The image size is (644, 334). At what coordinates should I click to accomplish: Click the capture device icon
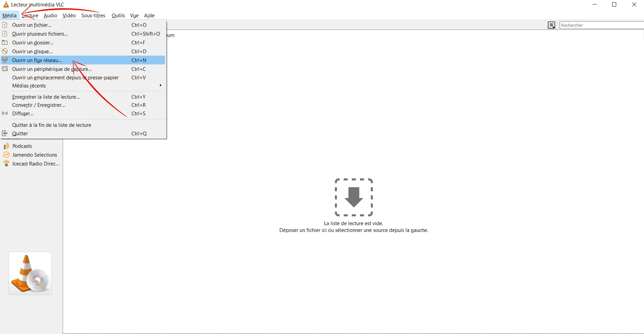tap(5, 69)
